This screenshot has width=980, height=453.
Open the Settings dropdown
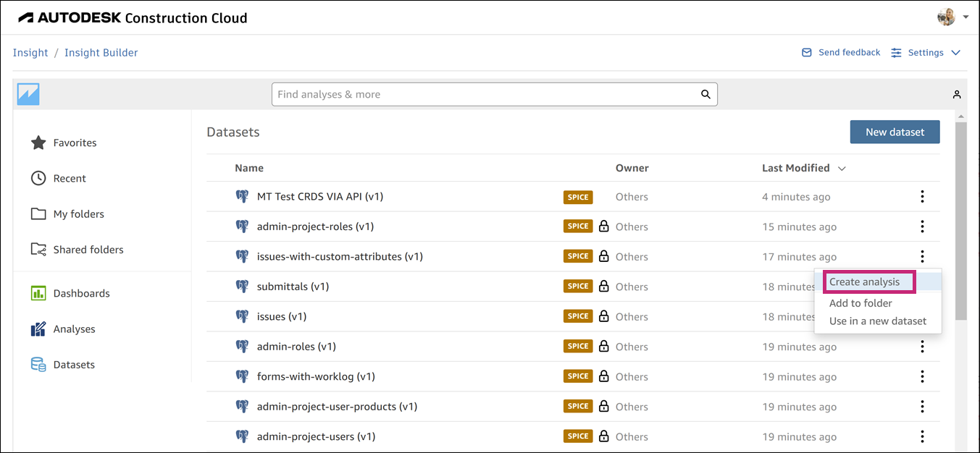tap(926, 52)
